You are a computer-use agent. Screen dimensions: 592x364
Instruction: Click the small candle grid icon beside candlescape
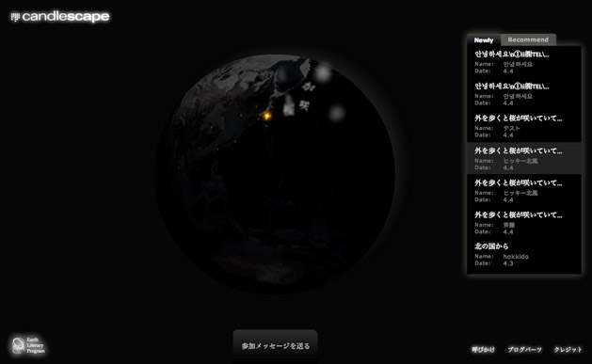(15, 17)
